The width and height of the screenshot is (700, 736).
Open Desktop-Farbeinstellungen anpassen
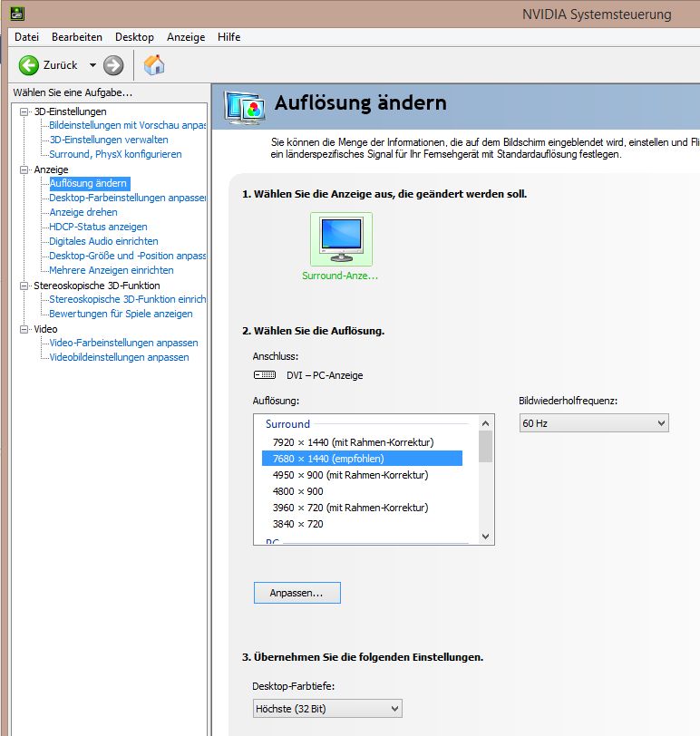(127, 198)
